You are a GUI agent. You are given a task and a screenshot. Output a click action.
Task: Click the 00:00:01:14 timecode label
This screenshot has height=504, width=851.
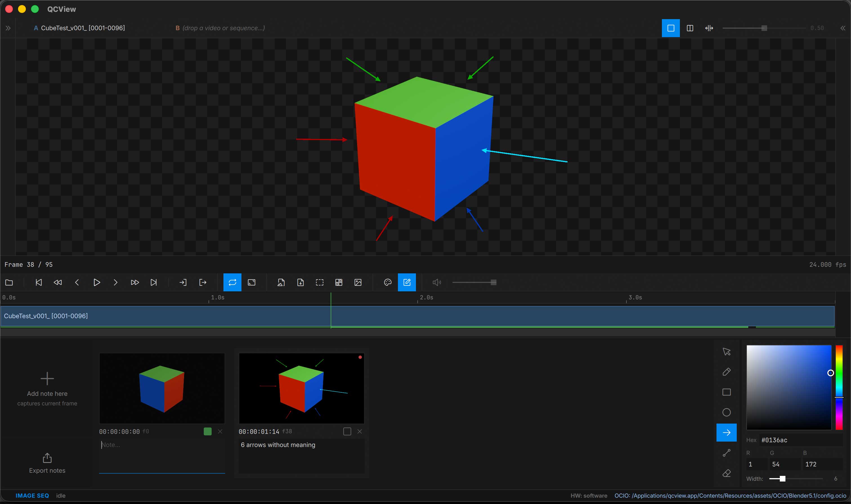point(259,432)
